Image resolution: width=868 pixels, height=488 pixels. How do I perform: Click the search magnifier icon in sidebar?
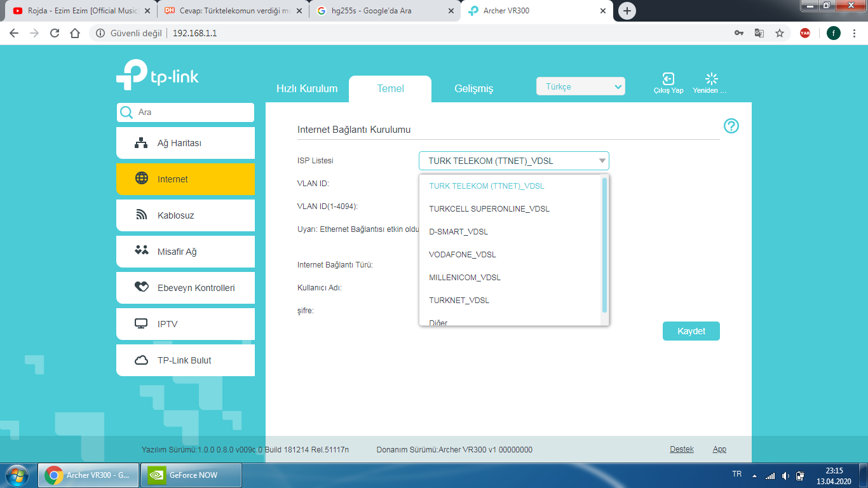click(126, 112)
